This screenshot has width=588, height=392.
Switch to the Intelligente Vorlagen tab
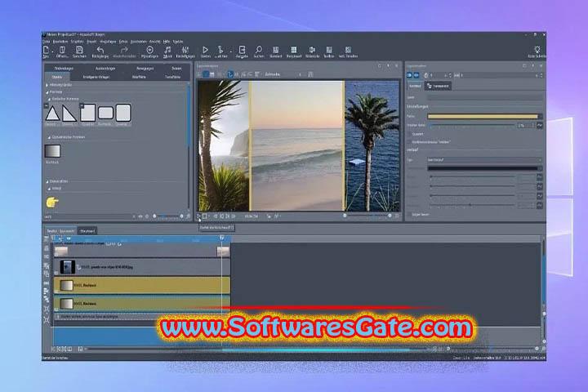pyautogui.click(x=96, y=77)
